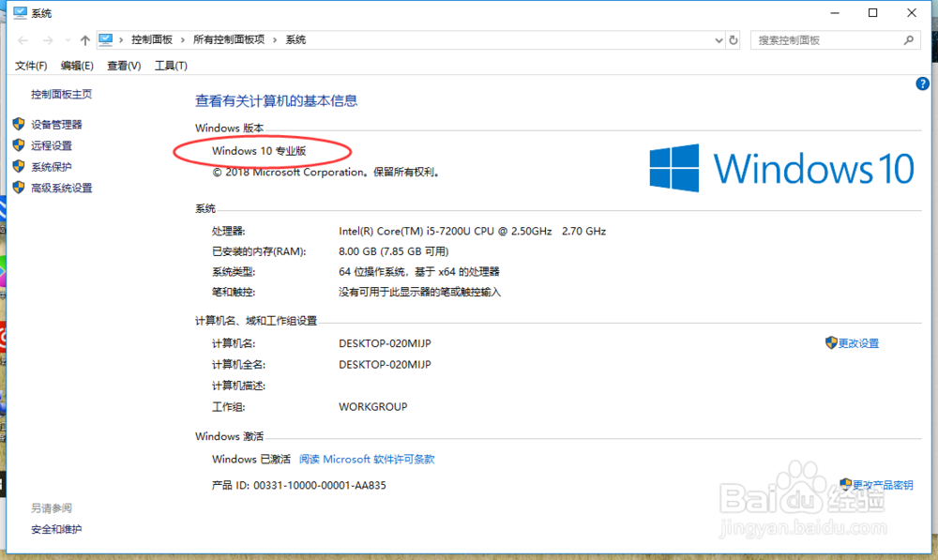
Task: Click shield icon beside 设备管理器
Action: pos(19,124)
